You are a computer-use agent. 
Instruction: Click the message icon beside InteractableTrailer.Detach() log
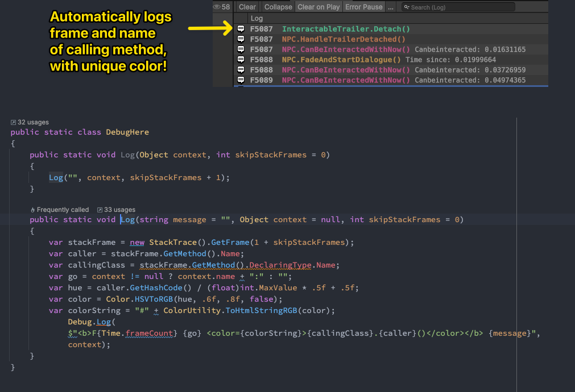(x=241, y=29)
